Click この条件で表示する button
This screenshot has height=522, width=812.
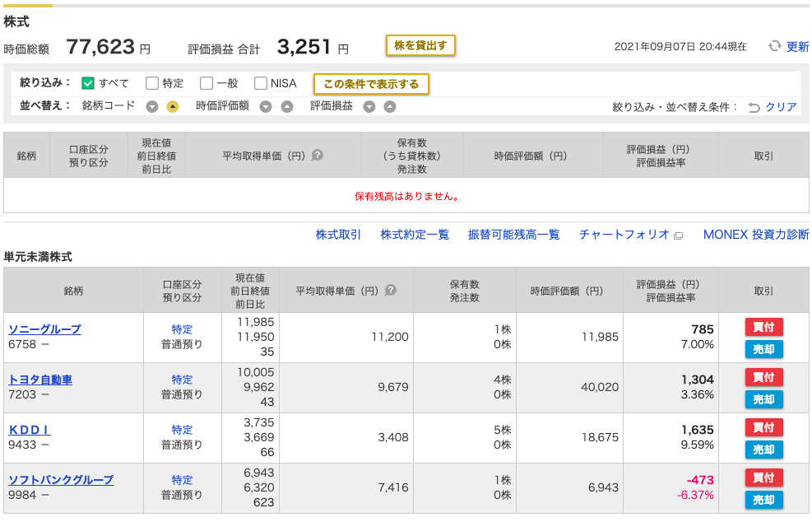point(371,84)
